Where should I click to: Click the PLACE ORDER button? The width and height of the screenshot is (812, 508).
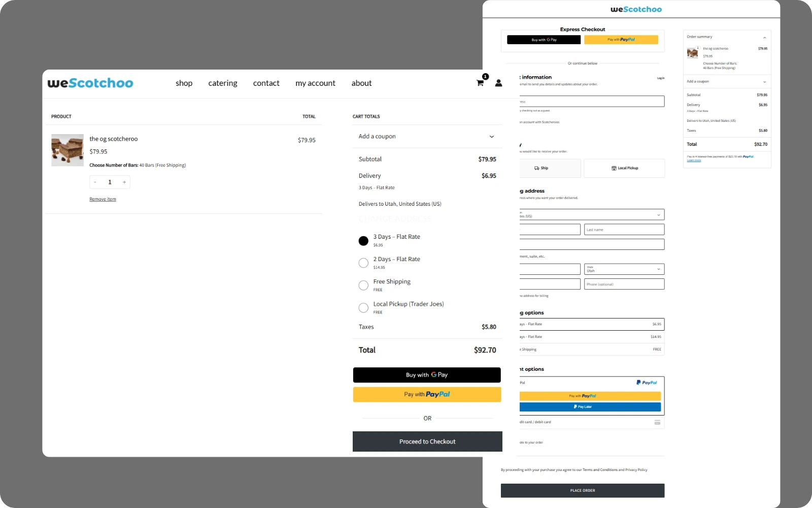[583, 491]
